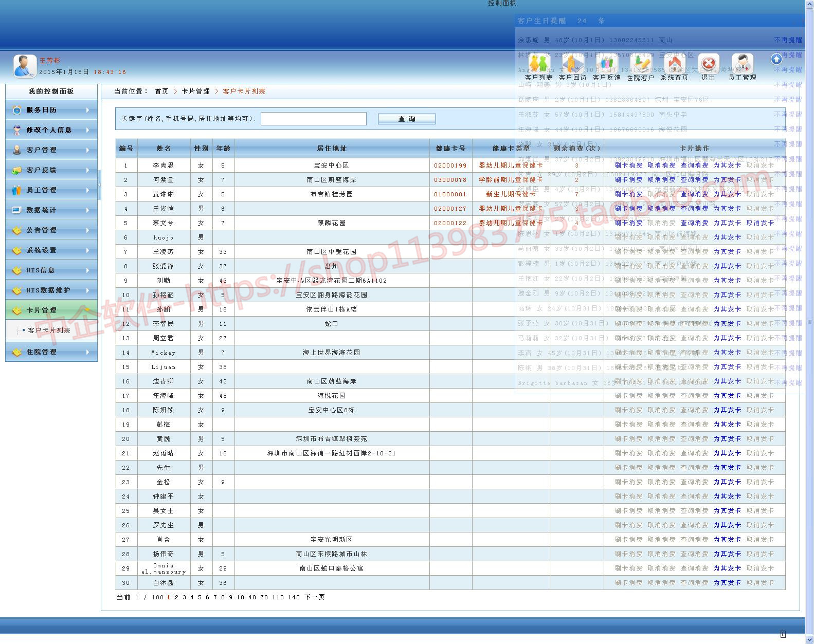Click the name 汪海峰 in the table
The height and width of the screenshot is (644, 814).
[x=164, y=396]
